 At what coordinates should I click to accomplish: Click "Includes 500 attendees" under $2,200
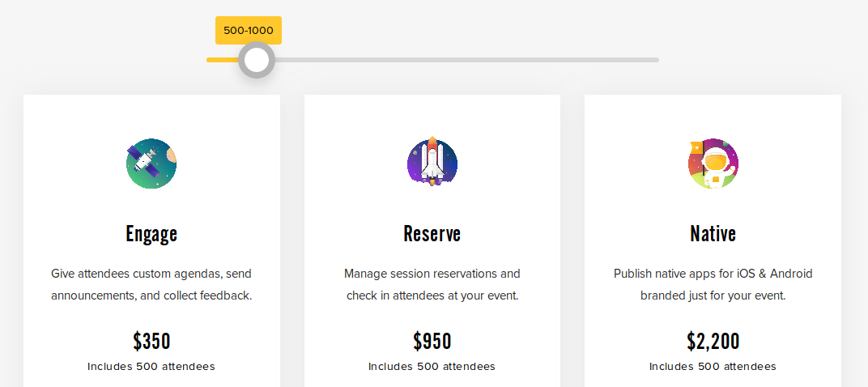[713, 367]
